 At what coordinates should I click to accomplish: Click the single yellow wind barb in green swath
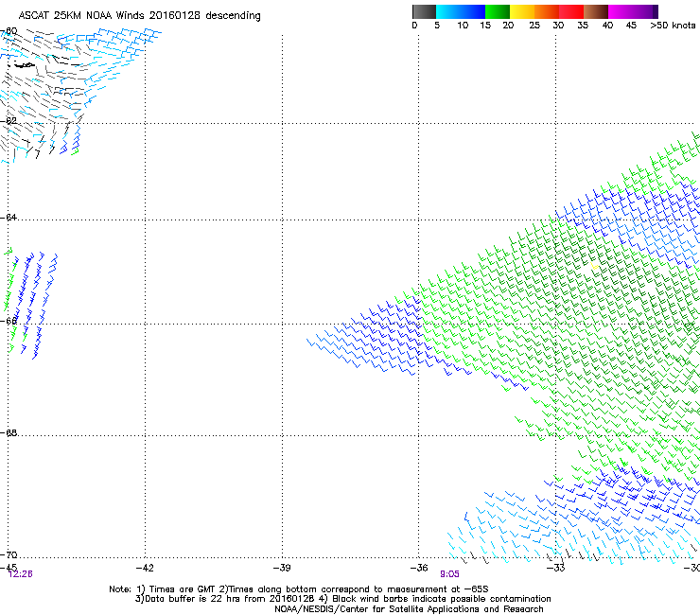594,266
